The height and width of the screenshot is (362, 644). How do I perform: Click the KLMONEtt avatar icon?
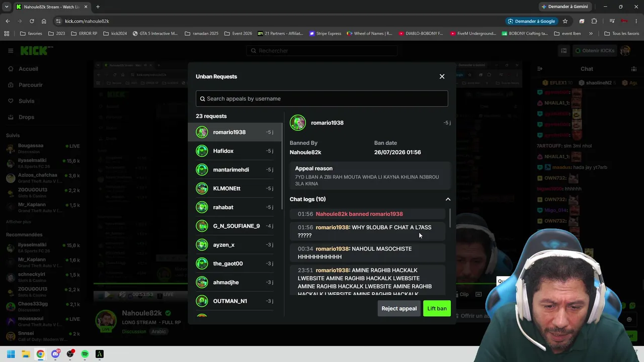(202, 189)
